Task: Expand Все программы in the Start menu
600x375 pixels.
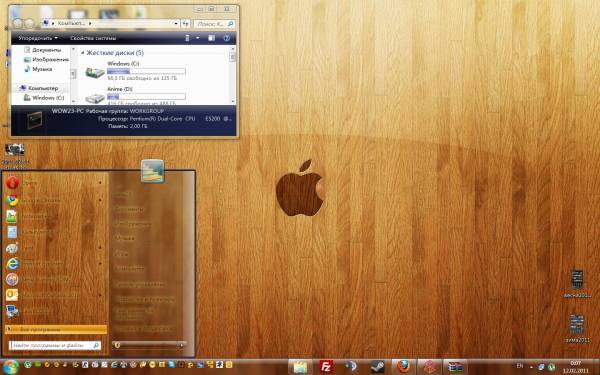Action: click(x=56, y=329)
